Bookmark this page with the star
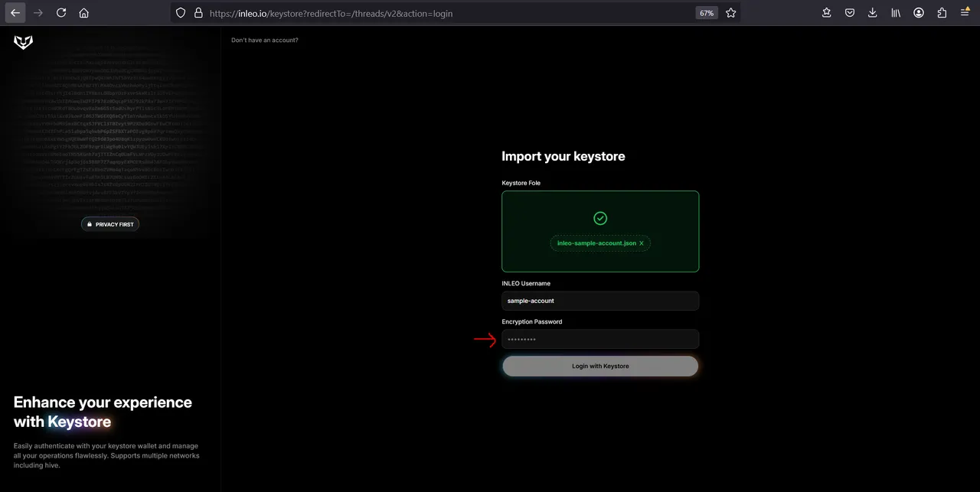Screen dimensions: 980x492 tap(730, 13)
